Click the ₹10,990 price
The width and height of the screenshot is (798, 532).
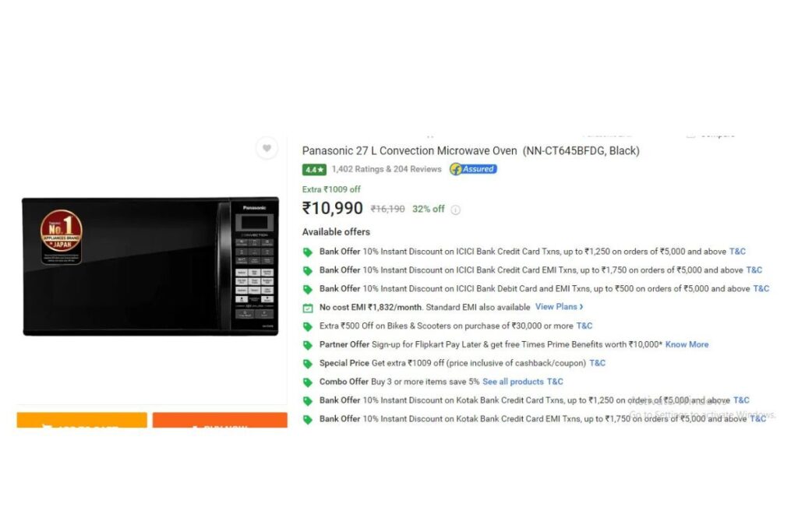click(x=332, y=208)
